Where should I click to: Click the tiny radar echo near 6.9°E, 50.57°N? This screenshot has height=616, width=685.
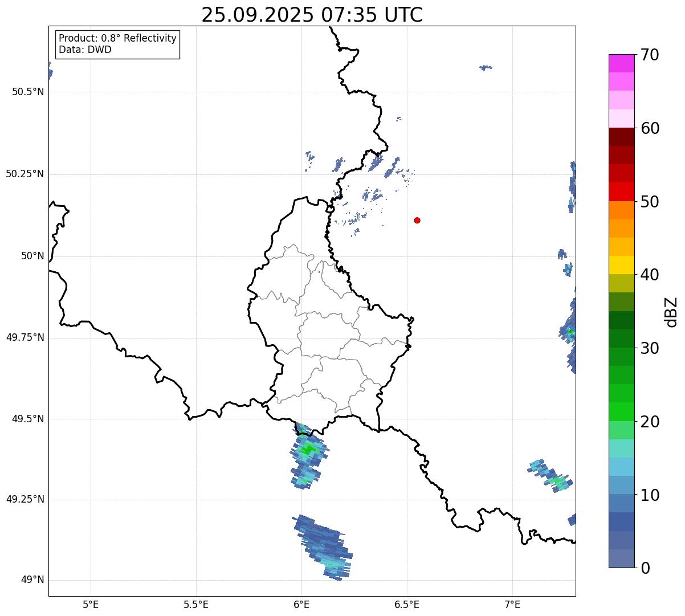pos(486,68)
